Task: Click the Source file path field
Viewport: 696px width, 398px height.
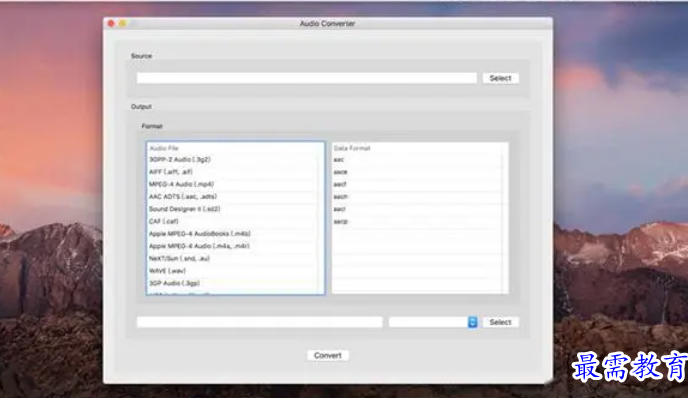Action: coord(307,78)
